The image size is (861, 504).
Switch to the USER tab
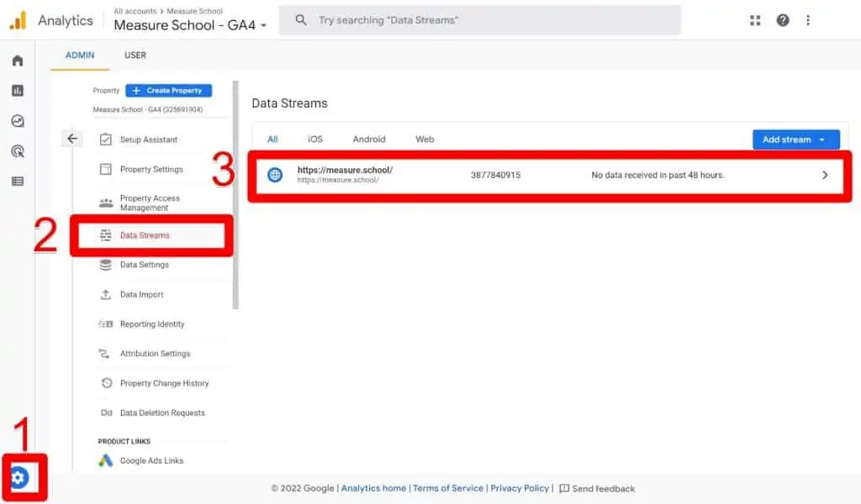(135, 55)
